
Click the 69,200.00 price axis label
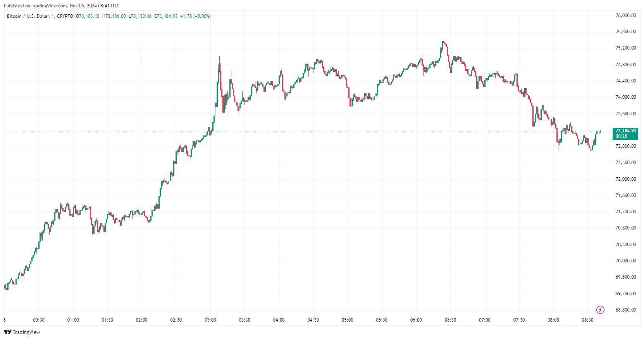626,294
